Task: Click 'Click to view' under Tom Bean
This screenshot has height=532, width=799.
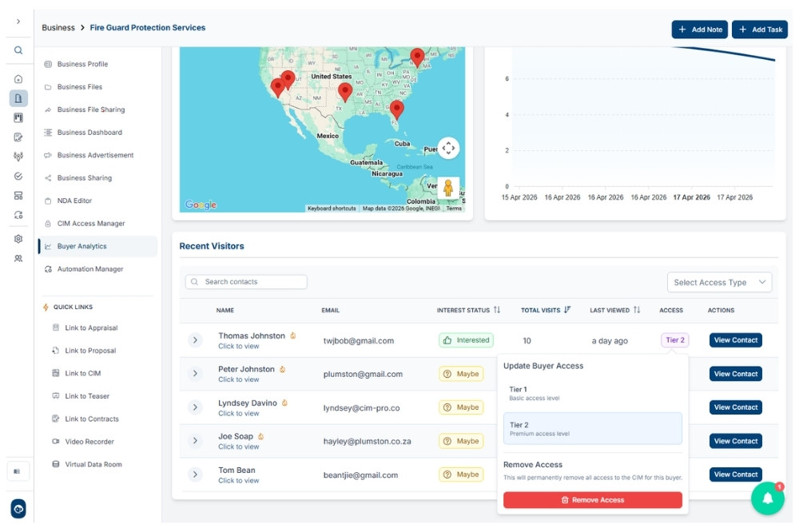Action: (238, 481)
